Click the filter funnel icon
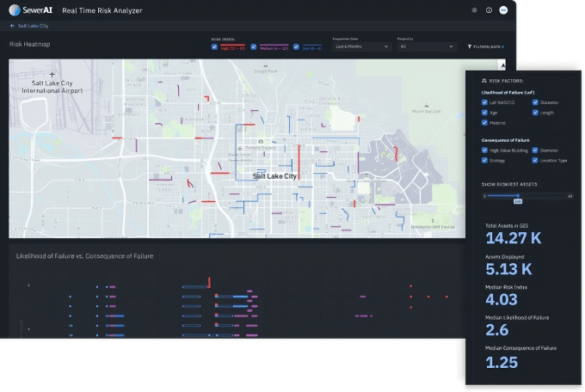This screenshot has width=585, height=392. point(470,46)
